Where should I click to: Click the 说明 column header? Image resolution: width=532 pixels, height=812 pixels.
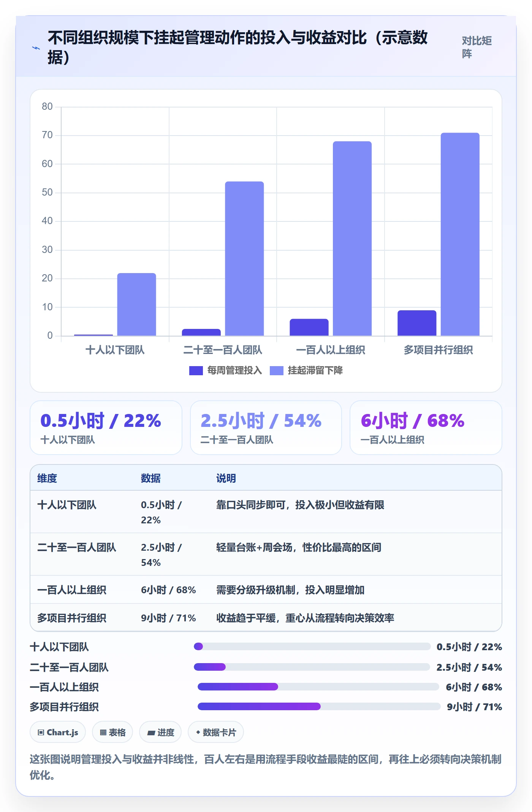(x=226, y=478)
